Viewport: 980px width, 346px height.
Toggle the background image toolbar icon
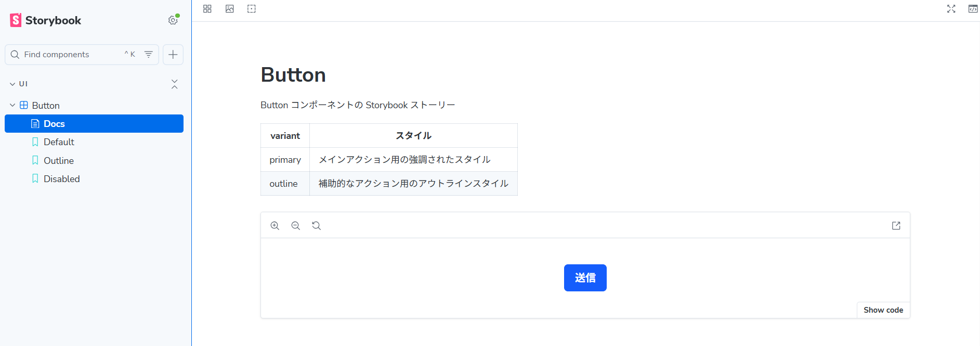point(230,9)
